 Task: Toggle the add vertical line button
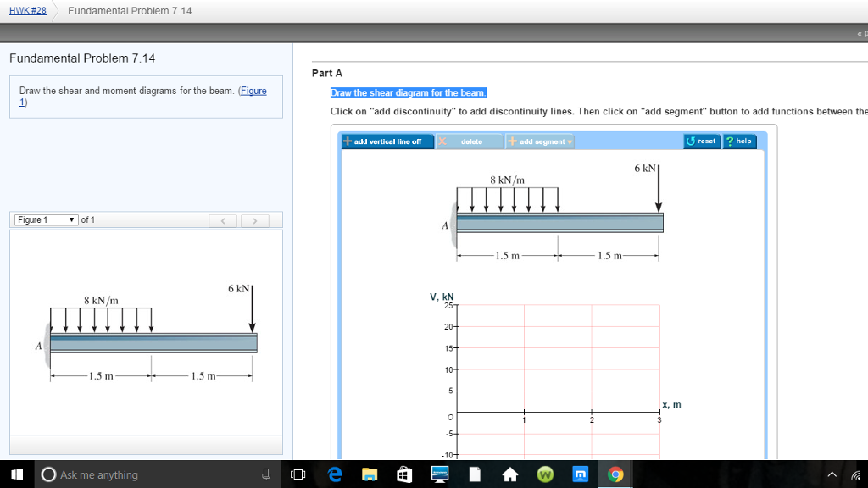[x=382, y=141]
